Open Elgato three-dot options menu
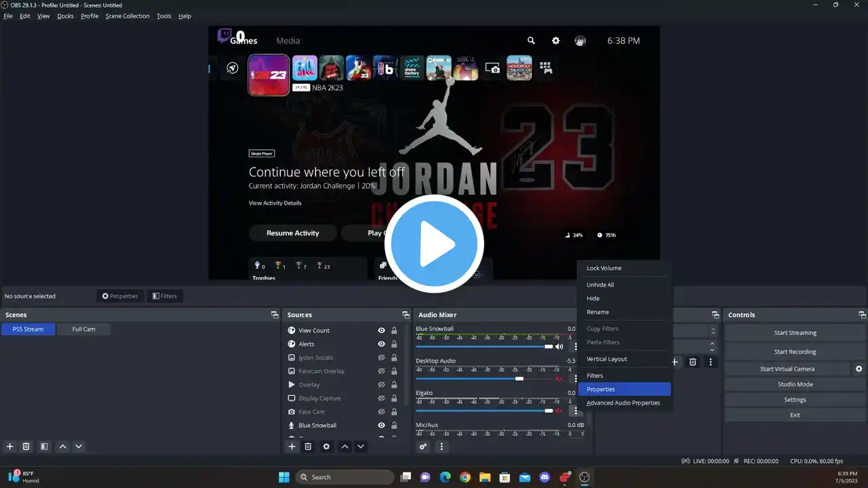 tap(576, 410)
